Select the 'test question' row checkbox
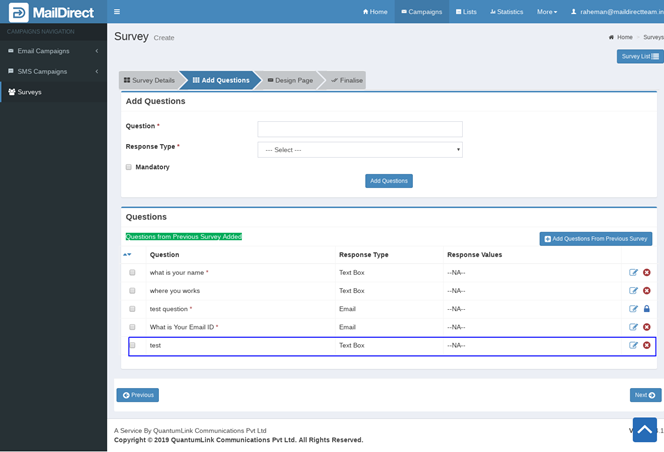The width and height of the screenshot is (664, 452). [132, 309]
